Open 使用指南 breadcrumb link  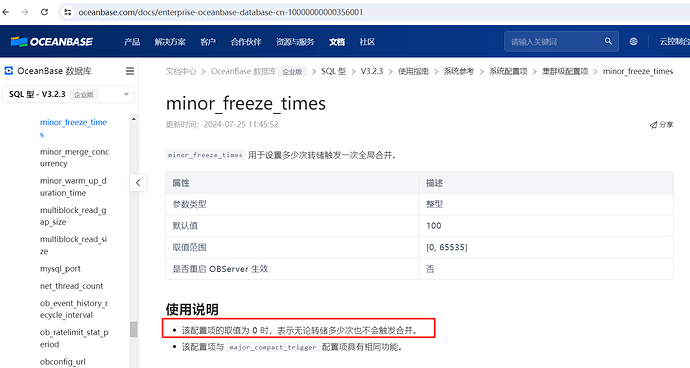click(x=413, y=71)
